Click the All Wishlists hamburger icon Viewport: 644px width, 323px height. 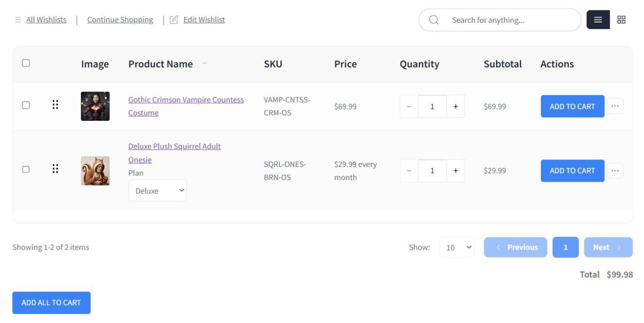pos(18,20)
